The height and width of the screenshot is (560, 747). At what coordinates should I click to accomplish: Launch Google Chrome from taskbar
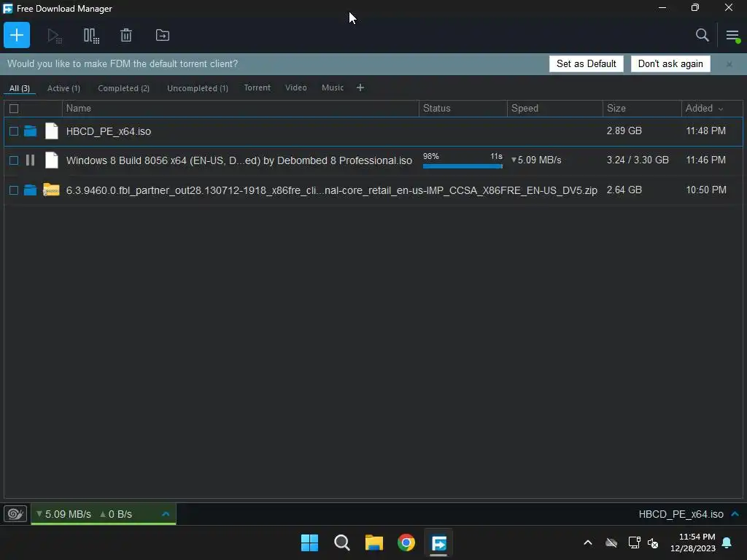pos(406,542)
